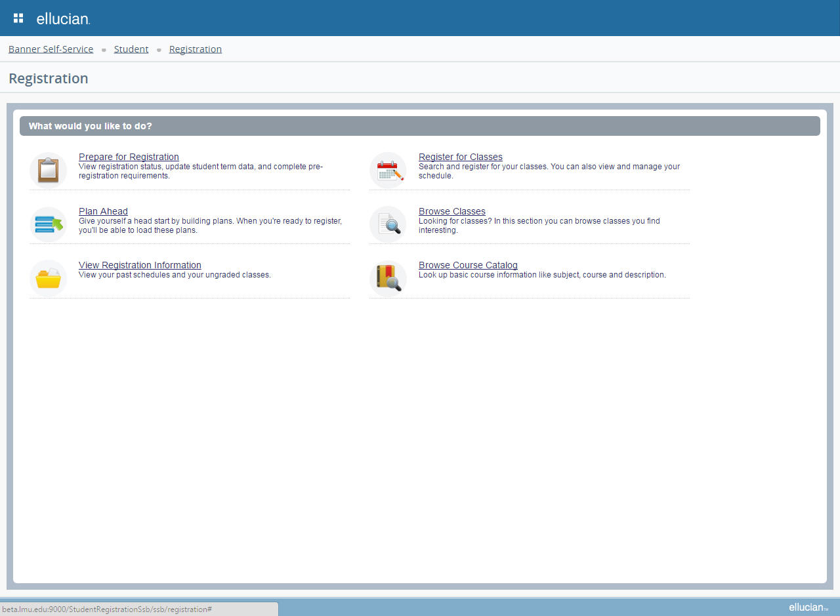Open the Prepare for Registration link
The height and width of the screenshot is (616, 840).
[129, 157]
